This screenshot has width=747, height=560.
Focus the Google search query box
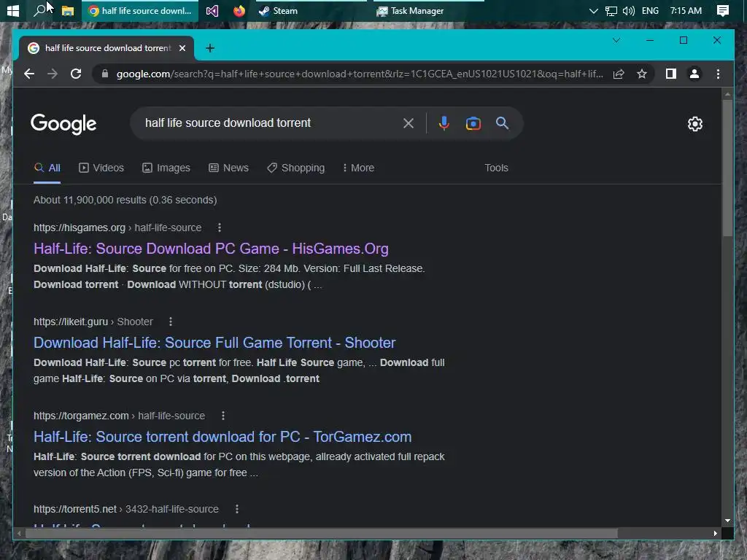point(269,122)
